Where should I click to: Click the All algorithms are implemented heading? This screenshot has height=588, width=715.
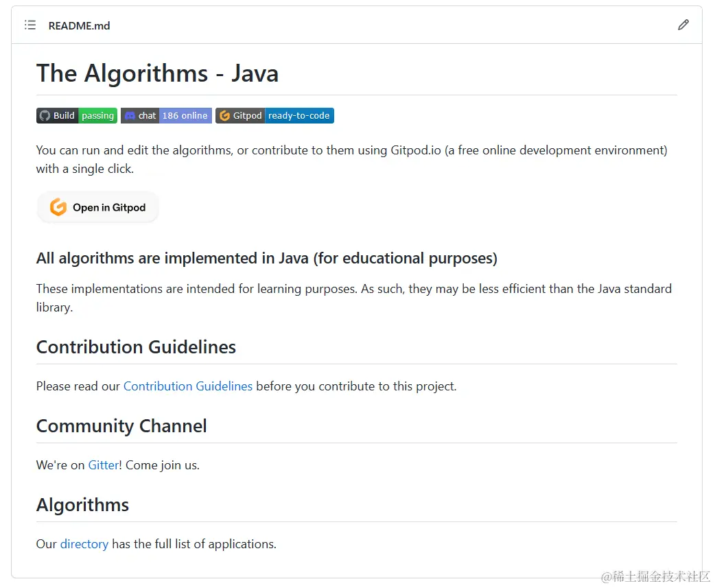(266, 259)
